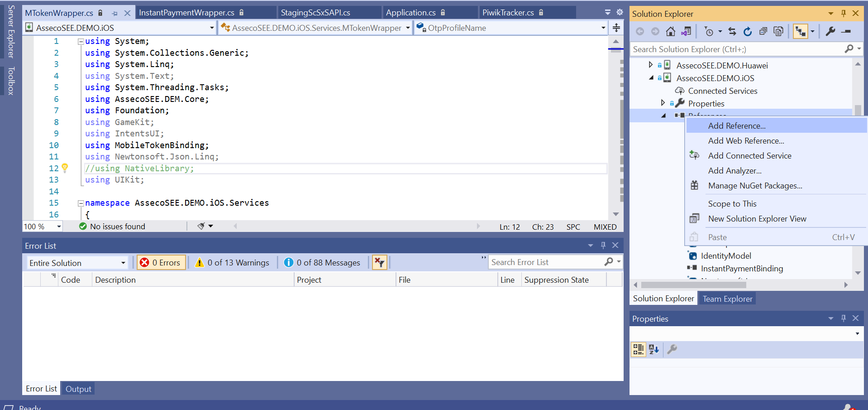Screen dimensions: 868x410
Task: Click the preview selected items dash icon
Action: pyautogui.click(x=846, y=31)
